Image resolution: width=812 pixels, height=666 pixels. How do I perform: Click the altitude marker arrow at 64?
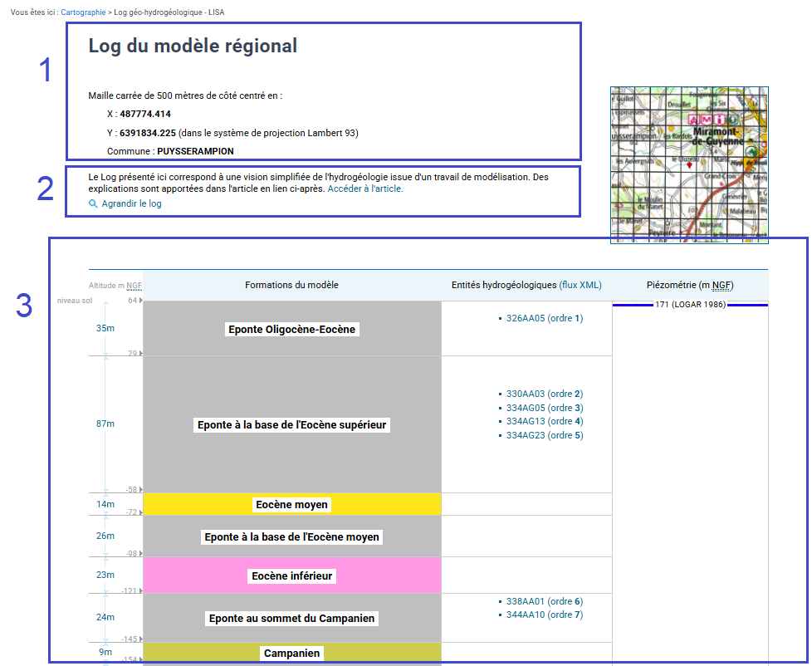tap(141, 301)
